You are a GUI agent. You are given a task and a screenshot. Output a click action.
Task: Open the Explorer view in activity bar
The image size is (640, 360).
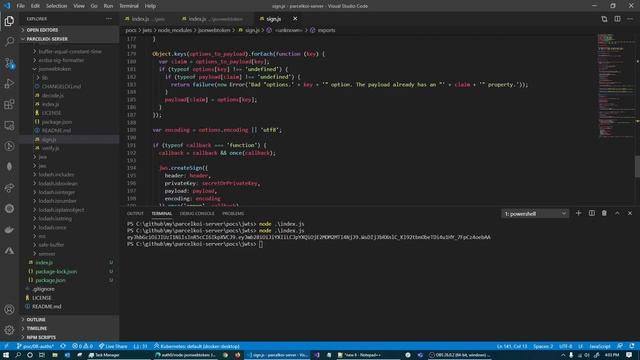click(x=9, y=21)
